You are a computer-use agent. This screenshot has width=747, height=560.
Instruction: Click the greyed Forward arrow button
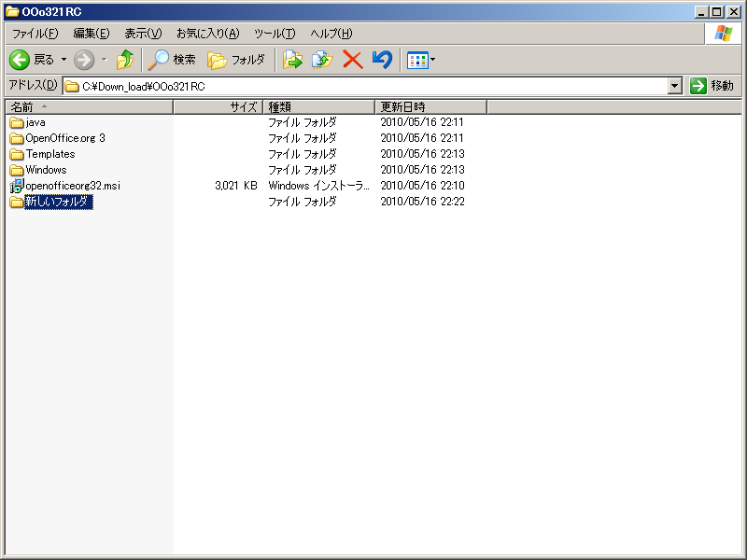(84, 60)
